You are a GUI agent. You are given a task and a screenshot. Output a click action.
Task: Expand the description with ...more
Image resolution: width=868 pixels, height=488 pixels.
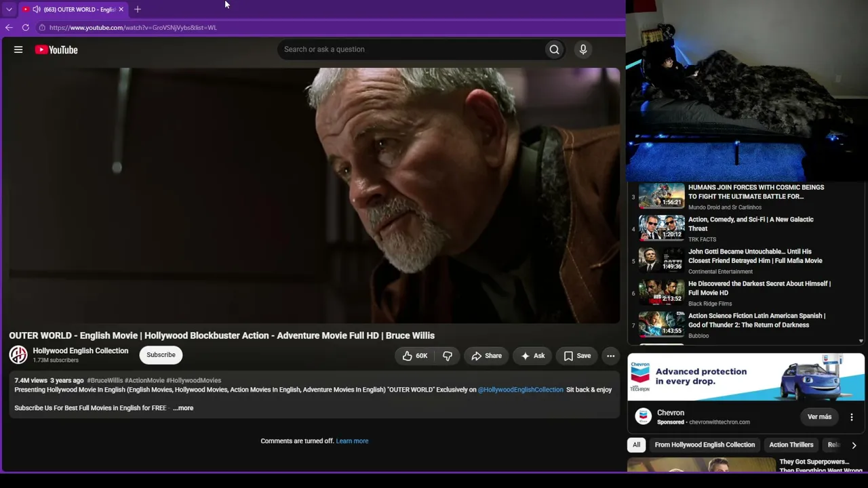(x=183, y=408)
